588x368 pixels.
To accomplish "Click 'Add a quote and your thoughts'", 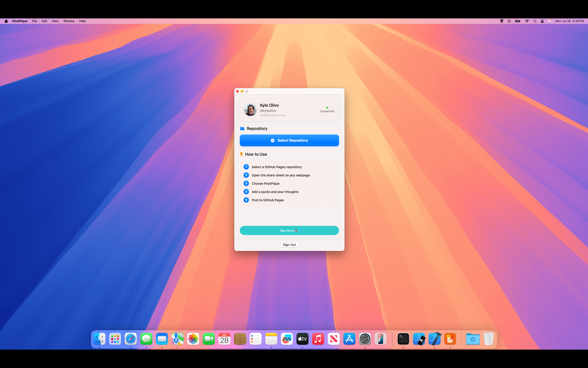I will (x=275, y=192).
